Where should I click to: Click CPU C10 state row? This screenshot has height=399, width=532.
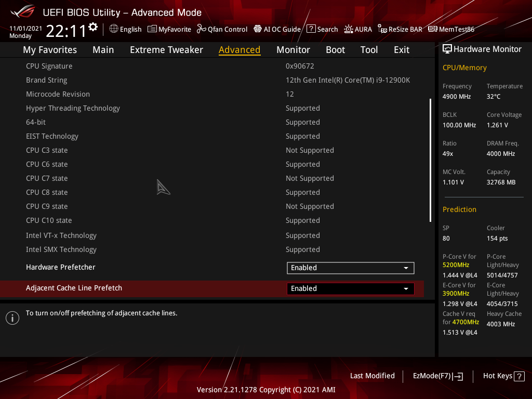212,220
